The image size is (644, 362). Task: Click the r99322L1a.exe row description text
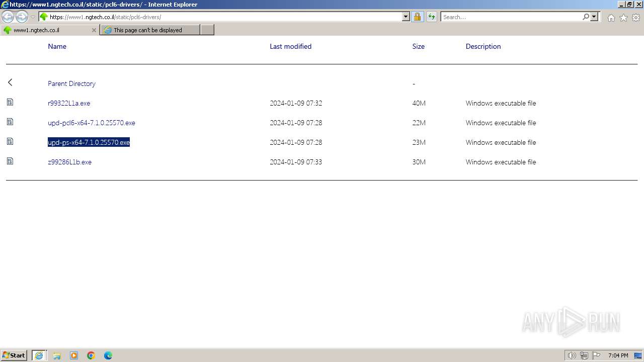click(x=501, y=103)
